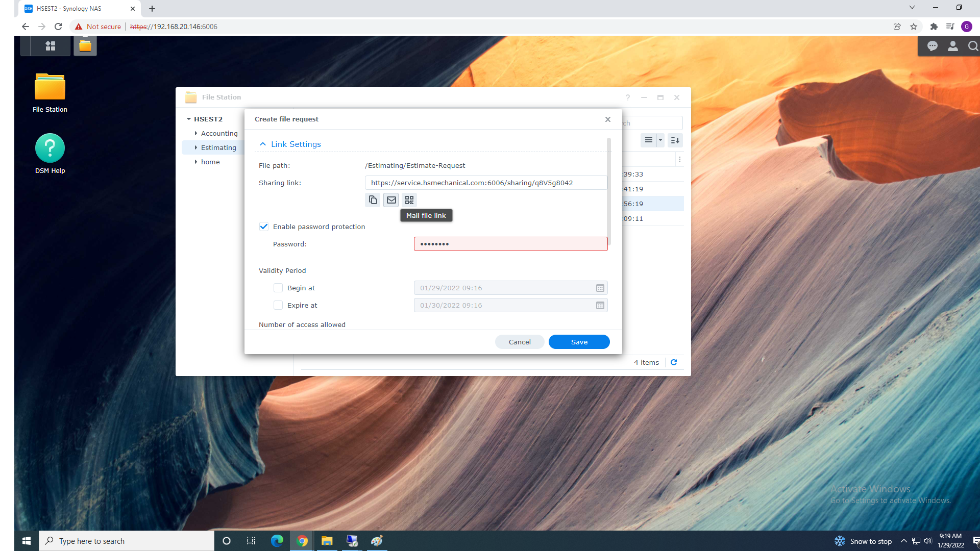Image resolution: width=980 pixels, height=551 pixels.
Task: Click the Mail file link icon
Action: click(391, 200)
